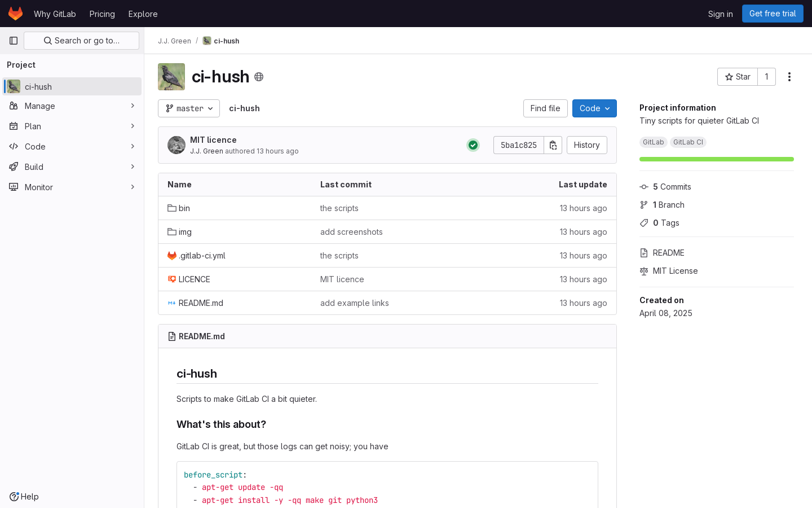Screen dimensions: 812x508
Task: Click the GitLab fox logo
Action: coord(15,14)
